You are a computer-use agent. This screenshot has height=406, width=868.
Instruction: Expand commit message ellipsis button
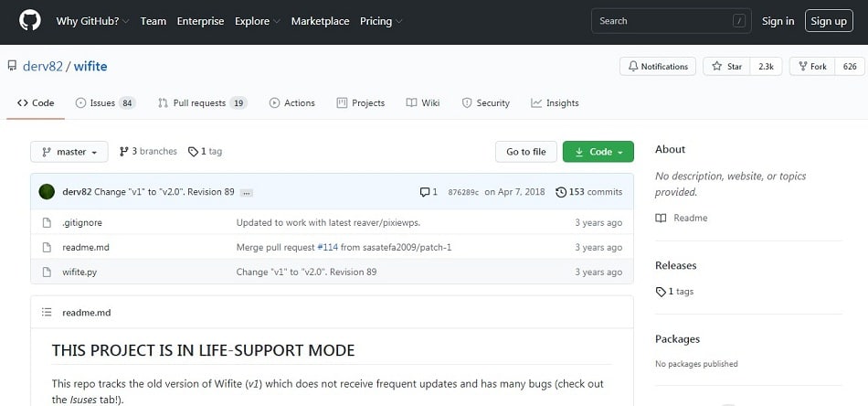[x=247, y=193]
